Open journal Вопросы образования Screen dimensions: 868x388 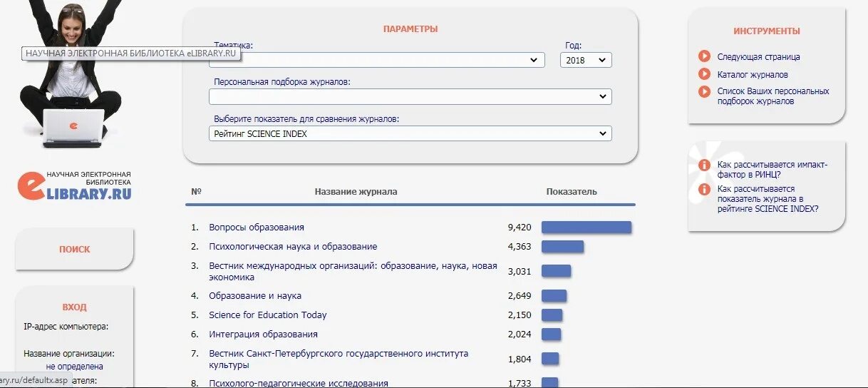(257, 228)
